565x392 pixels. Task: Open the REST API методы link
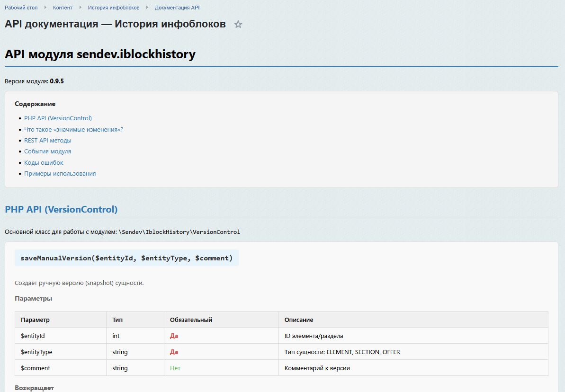[47, 140]
